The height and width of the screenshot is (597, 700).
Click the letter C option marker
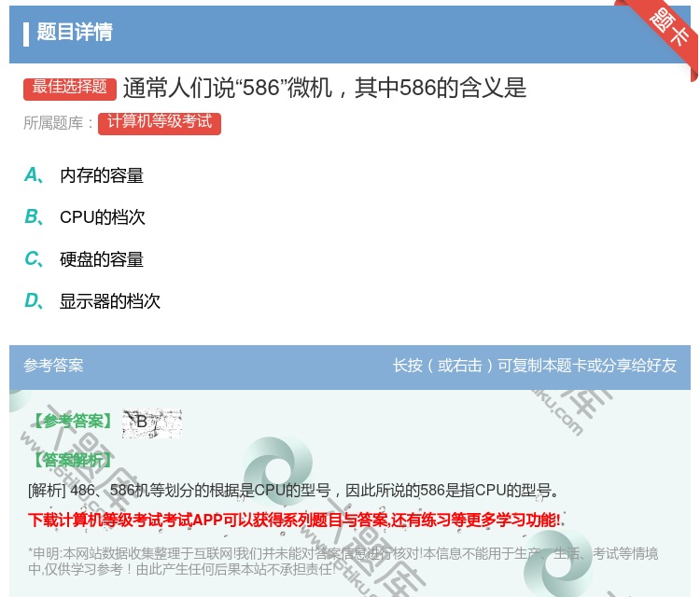pyautogui.click(x=34, y=259)
